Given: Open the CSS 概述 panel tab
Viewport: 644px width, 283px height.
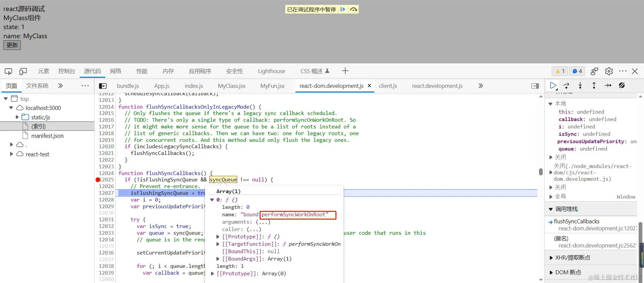Looking at the screenshot, I should (x=315, y=71).
